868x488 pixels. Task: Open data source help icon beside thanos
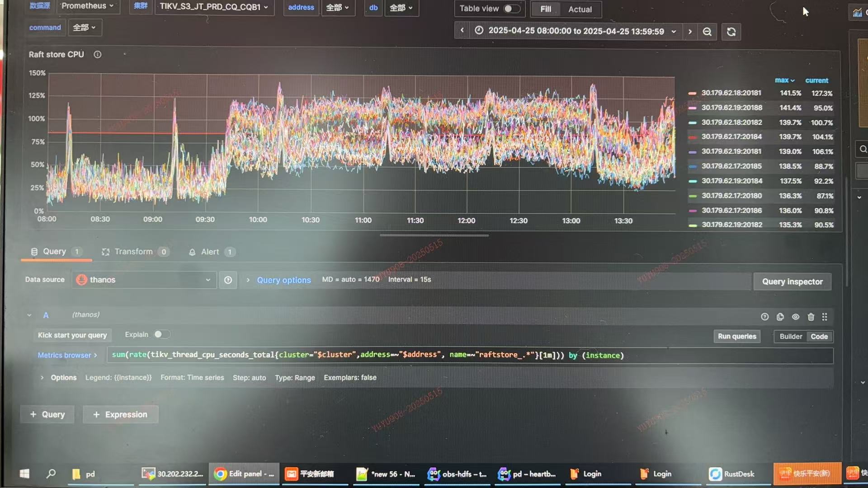point(228,280)
